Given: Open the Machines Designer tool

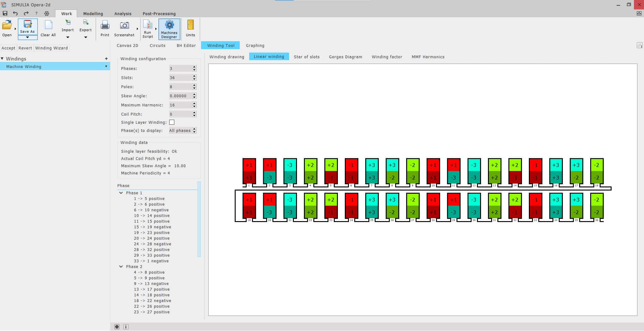Looking at the screenshot, I should 169,29.
